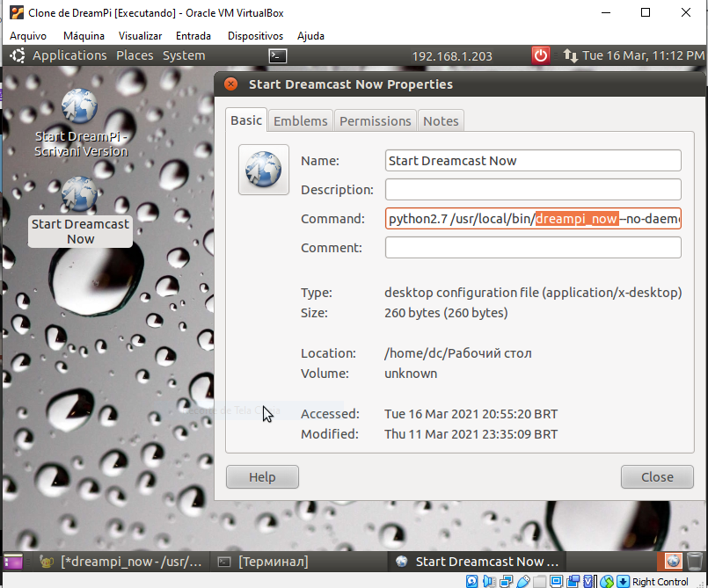Click the Close button in the dialog

point(657,477)
